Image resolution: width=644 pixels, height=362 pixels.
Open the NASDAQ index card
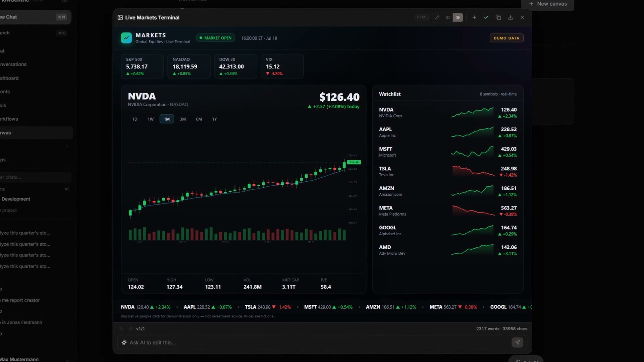coord(189,66)
